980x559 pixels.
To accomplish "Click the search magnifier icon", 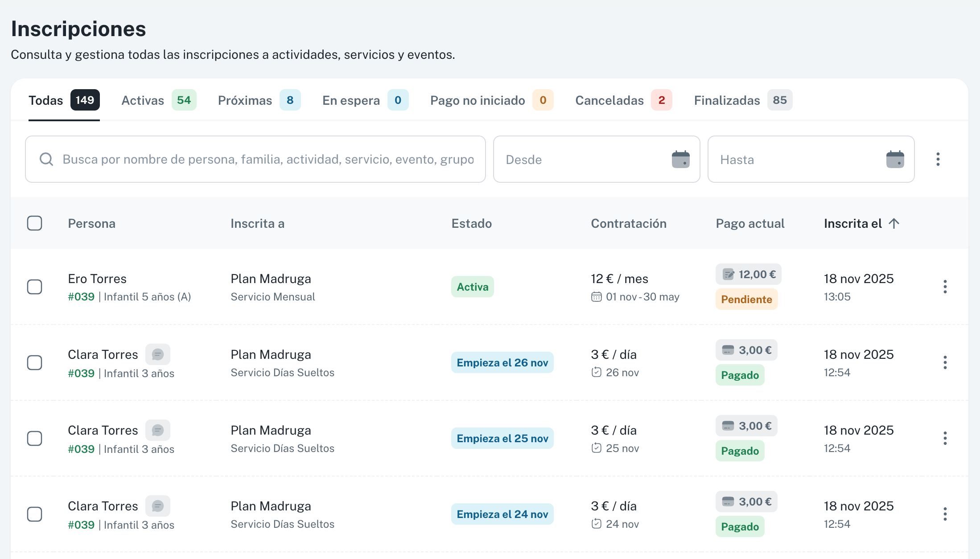I will [46, 159].
